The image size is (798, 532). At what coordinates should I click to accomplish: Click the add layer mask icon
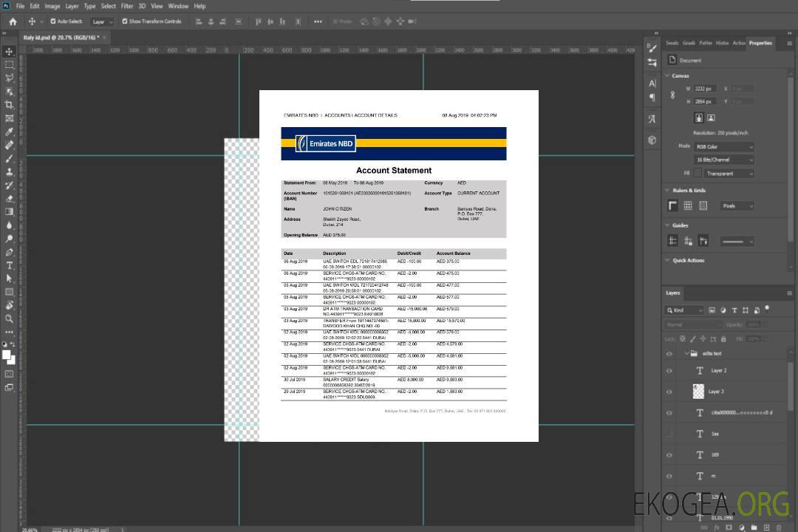click(729, 528)
